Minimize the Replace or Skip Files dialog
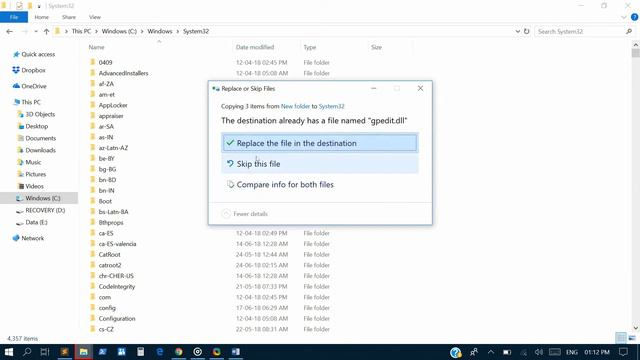The width and height of the screenshot is (640, 360). 373,88
